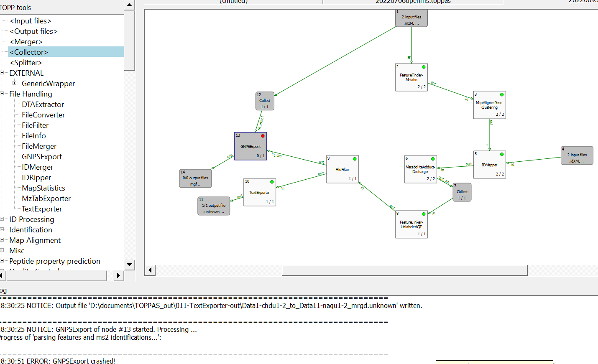Click the canvas horizontal scrollbar thumb
This screenshot has height=364, width=598.
(x=405, y=270)
